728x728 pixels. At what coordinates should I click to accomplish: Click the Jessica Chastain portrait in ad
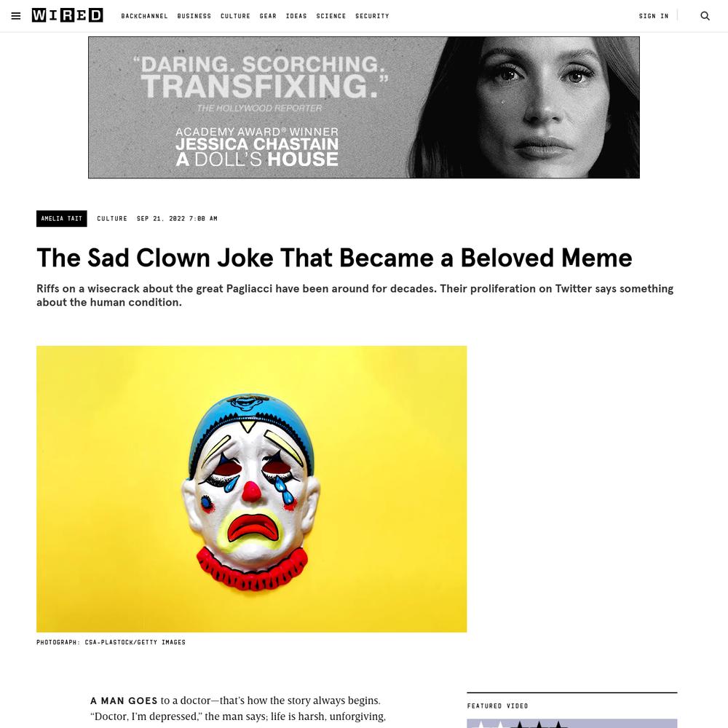point(525,107)
